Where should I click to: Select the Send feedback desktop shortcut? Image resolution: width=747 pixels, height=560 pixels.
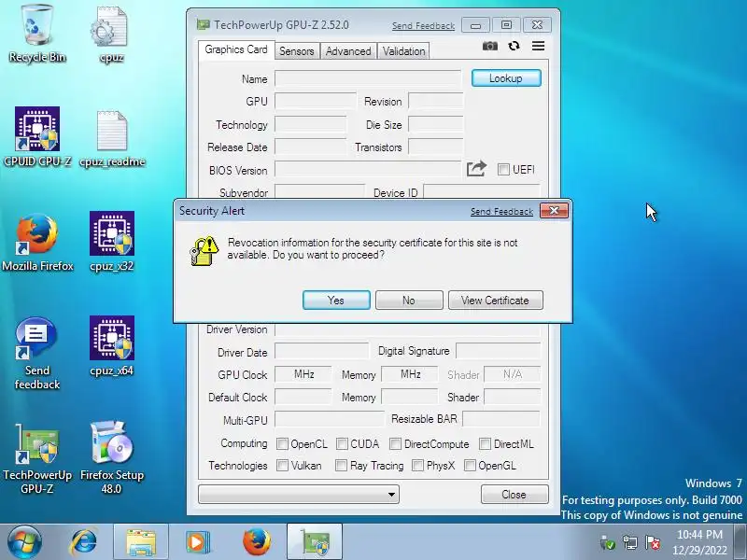tap(36, 354)
